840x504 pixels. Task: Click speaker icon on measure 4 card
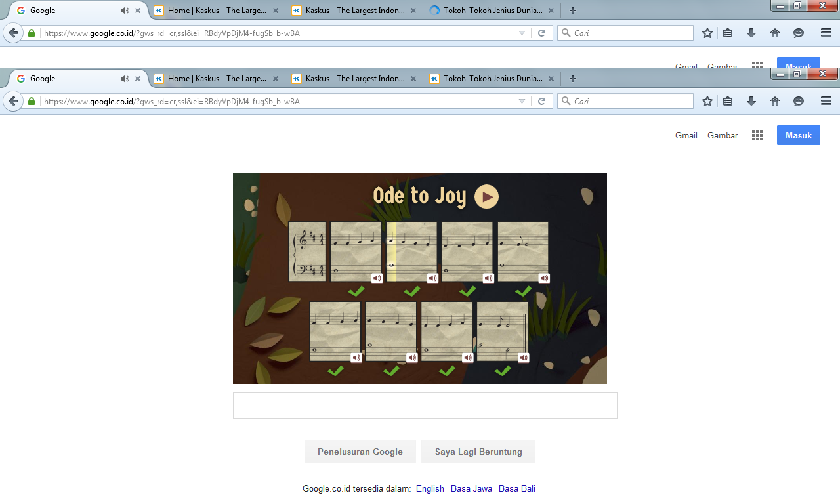coord(544,278)
